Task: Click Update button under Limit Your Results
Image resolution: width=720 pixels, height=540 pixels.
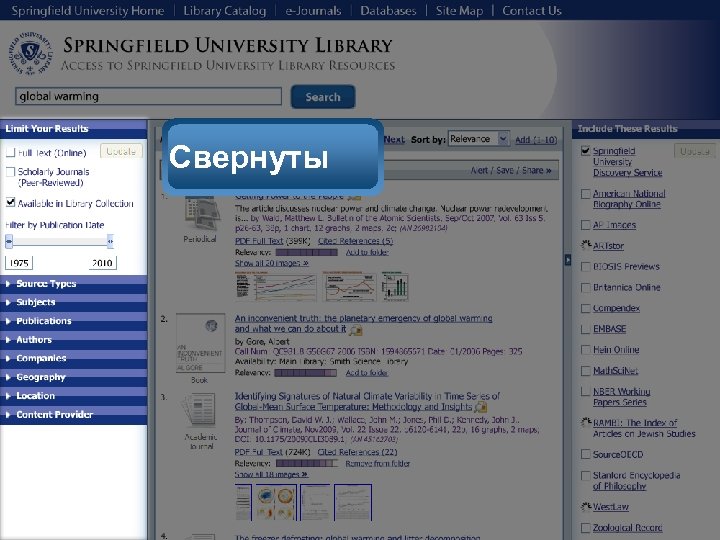Action: pos(121,152)
